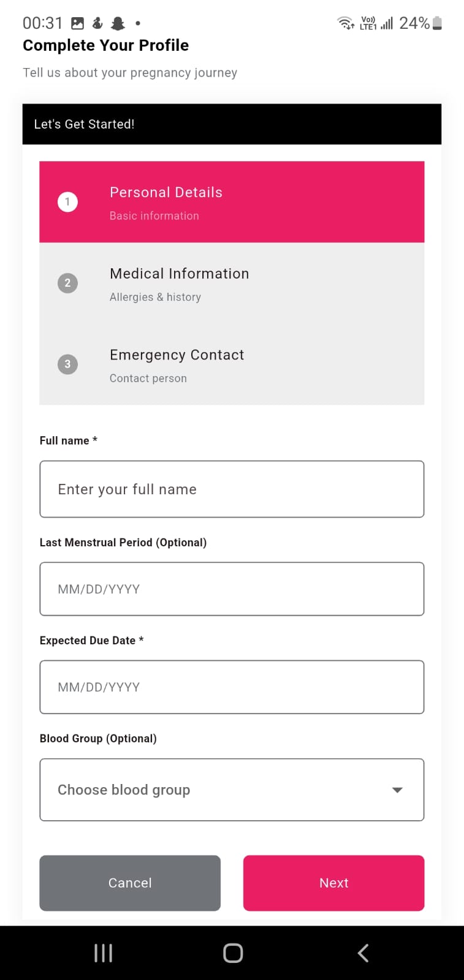Tap the Wi-Fi signal status icon
The width and height of the screenshot is (464, 980).
346,23
